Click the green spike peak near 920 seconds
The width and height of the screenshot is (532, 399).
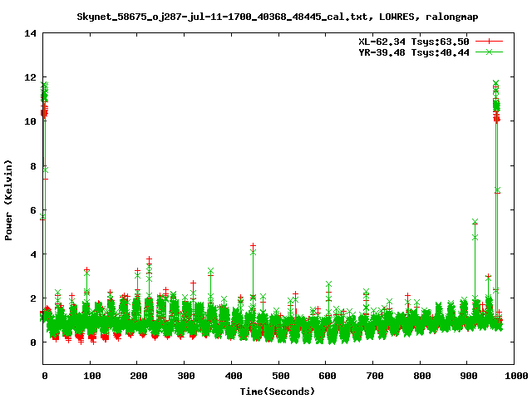pos(475,222)
